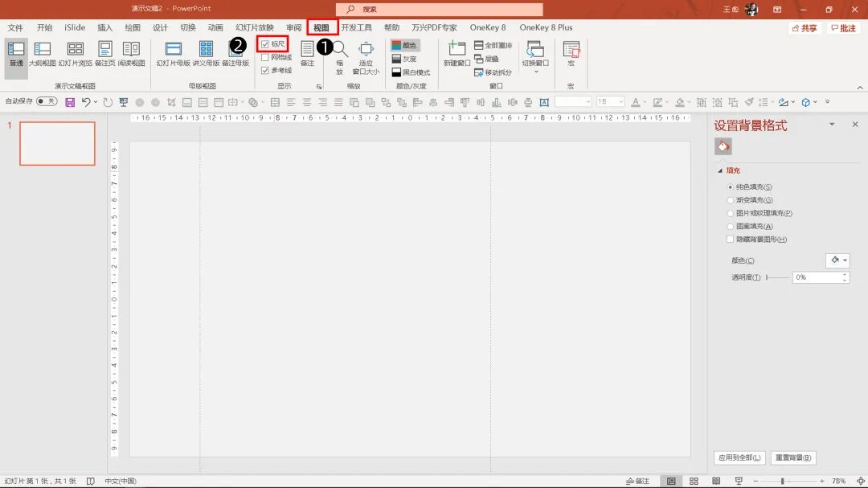Select Solid fill (纯色填充) radio

730,187
